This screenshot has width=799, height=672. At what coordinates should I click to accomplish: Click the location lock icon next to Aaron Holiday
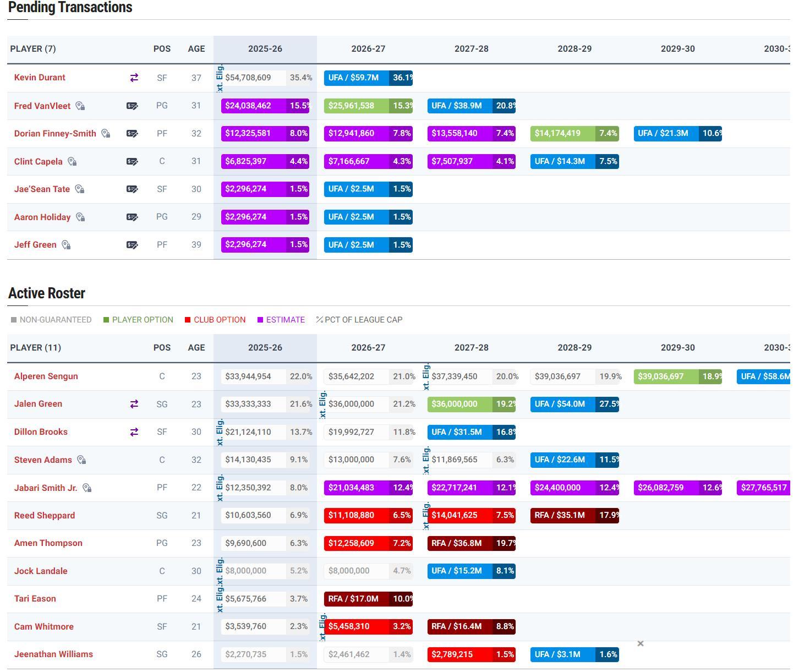(x=80, y=217)
